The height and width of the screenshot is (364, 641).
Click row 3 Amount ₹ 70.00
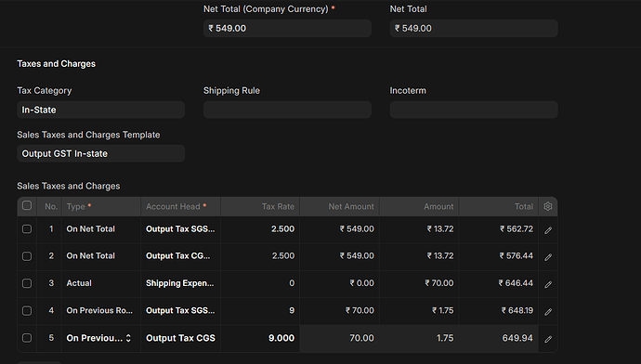coord(439,283)
